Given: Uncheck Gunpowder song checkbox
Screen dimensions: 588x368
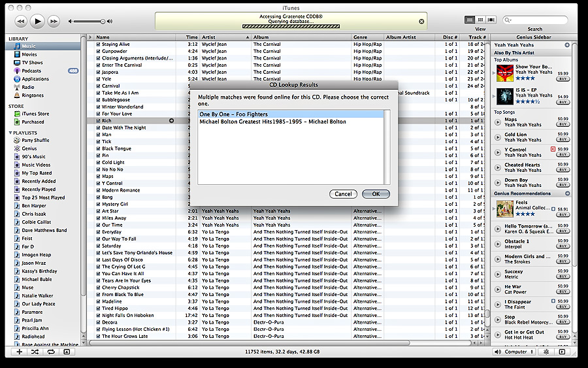Looking at the screenshot, I should 98,52.
